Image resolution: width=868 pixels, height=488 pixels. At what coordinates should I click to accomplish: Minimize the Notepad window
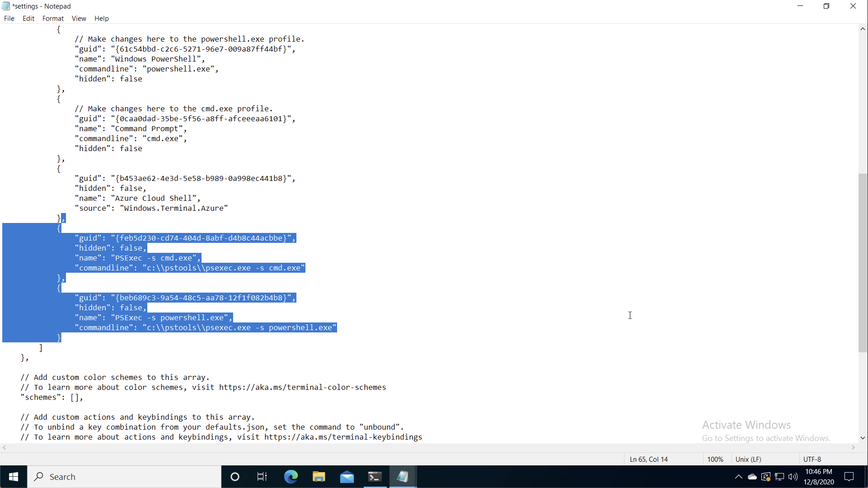coord(800,6)
